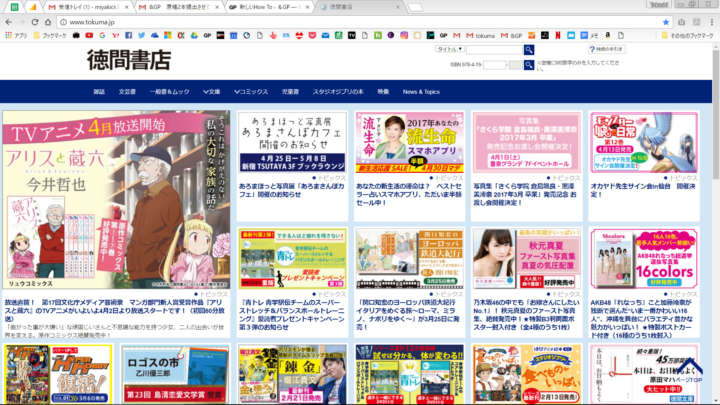The image size is (720, 405).
Task: Open the Gmail bookmark labeled &GP
Action: click(x=511, y=35)
